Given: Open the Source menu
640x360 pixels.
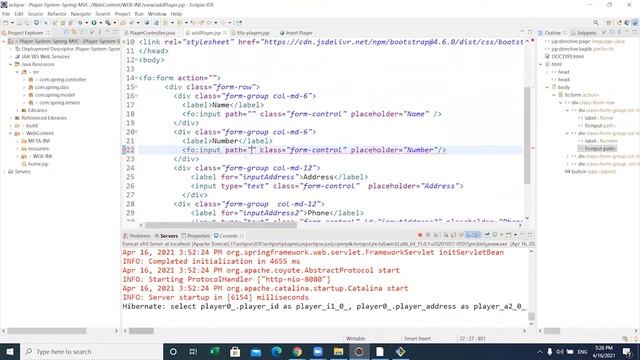Looking at the screenshot, I should click(x=35, y=14).
